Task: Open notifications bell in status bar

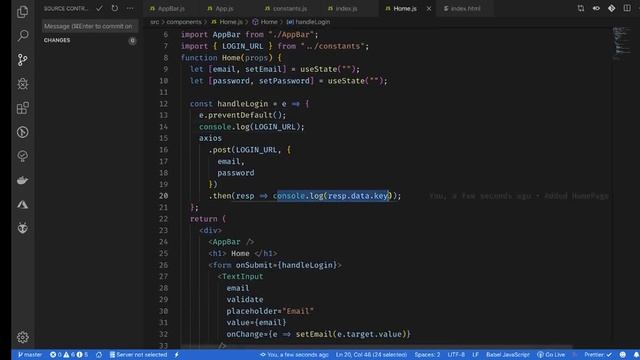Action: 636,355
